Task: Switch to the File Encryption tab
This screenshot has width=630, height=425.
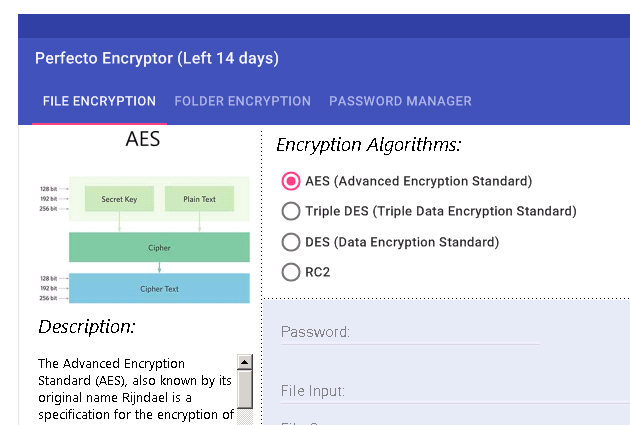Action: [99, 101]
